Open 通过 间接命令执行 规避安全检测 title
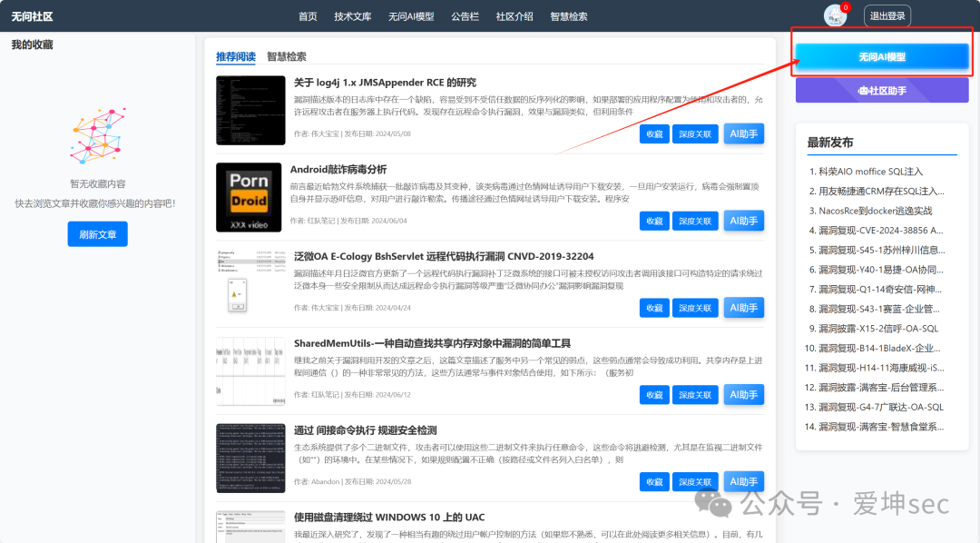 (365, 430)
